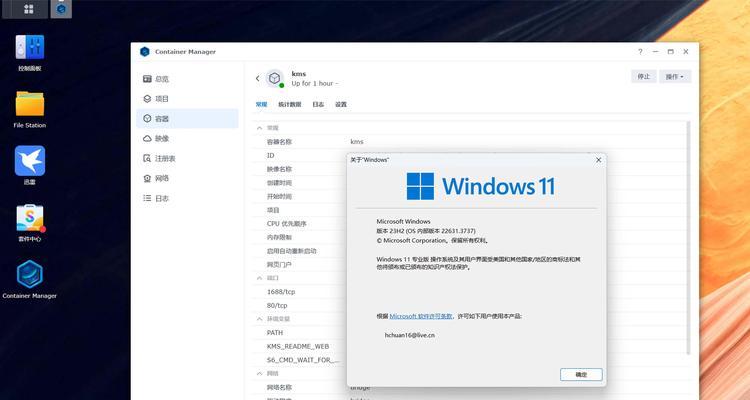
Task: Collapse the 常规 section chevron
Action: click(259, 128)
